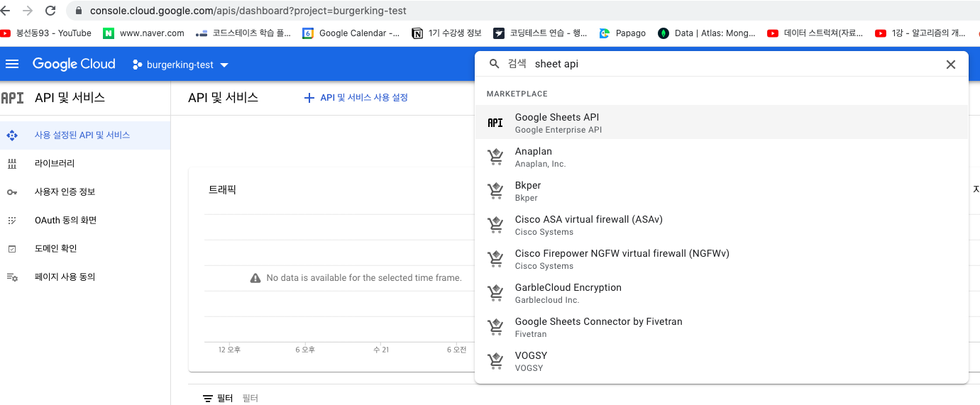Open the 코드스테이츠 학습 bookmark
The image size is (980, 405).
click(243, 33)
